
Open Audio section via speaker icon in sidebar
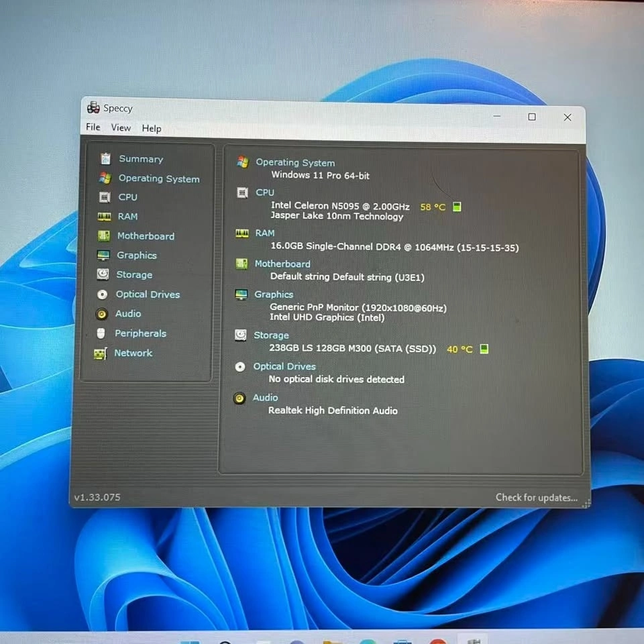pos(101,314)
